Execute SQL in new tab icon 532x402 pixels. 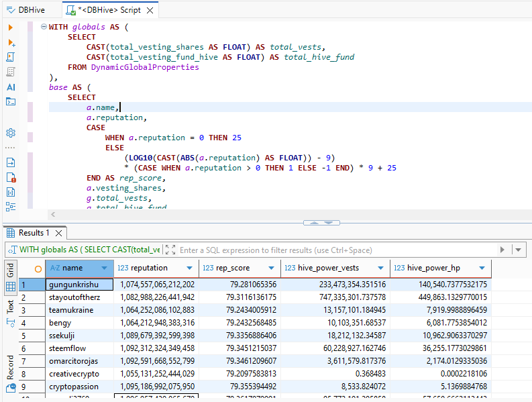click(11, 42)
